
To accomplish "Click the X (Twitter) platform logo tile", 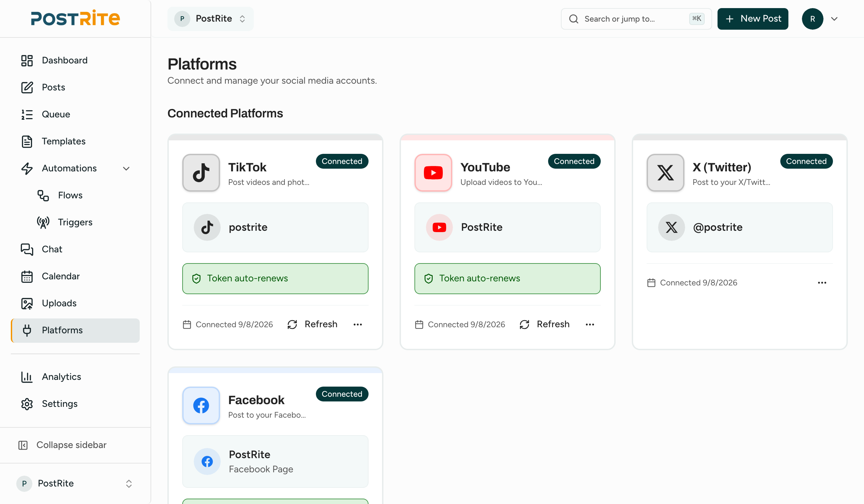I will click(x=665, y=173).
